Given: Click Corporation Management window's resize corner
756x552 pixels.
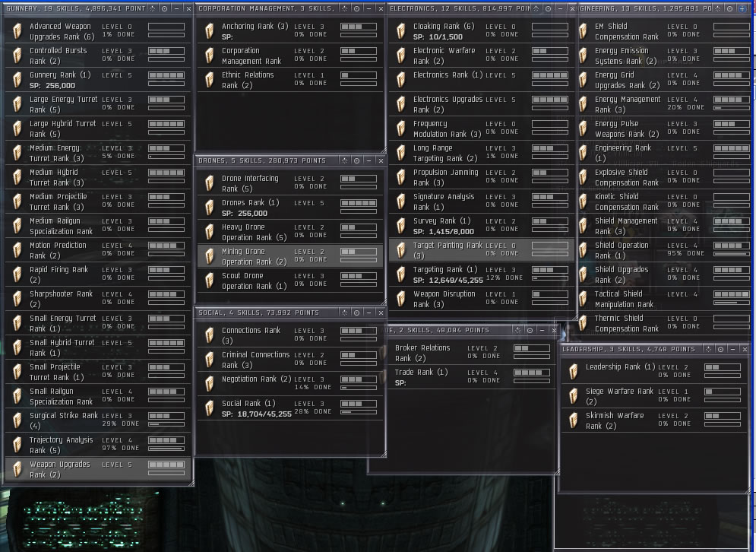Looking at the screenshot, I should 383,150.
